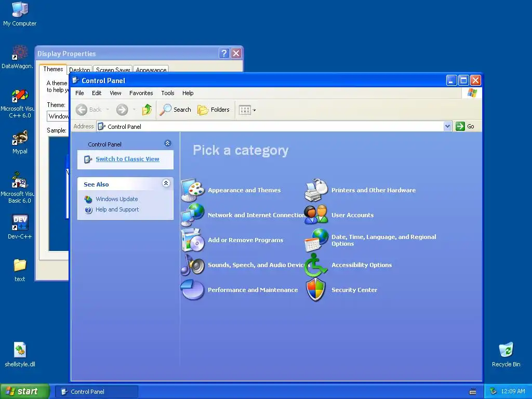Open the Windows Update link
The width and height of the screenshot is (532, 399).
click(x=116, y=199)
